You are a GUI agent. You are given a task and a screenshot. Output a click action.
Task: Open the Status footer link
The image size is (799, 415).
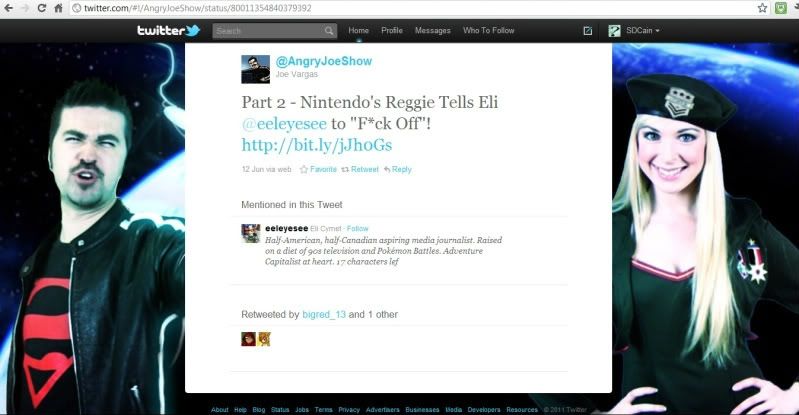tap(280, 409)
